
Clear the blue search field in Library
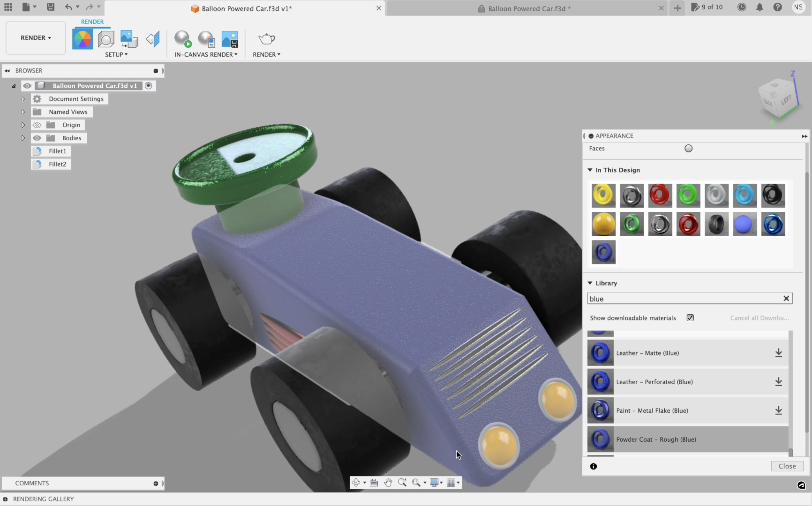click(x=786, y=298)
